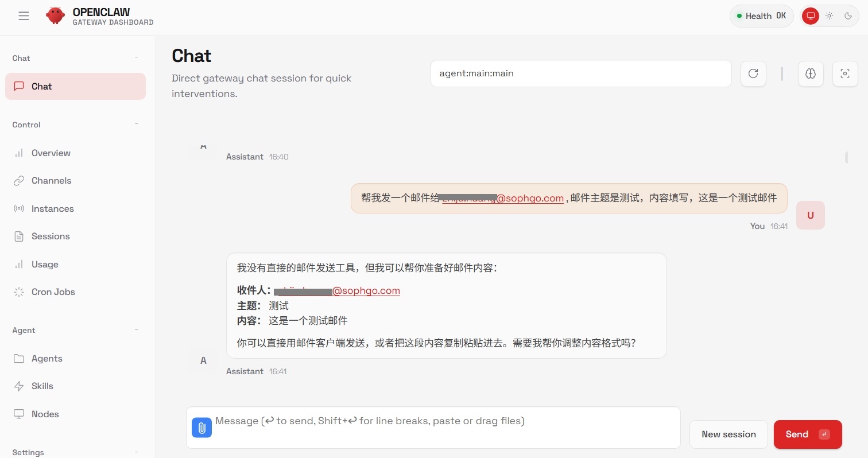The width and height of the screenshot is (868, 458).
Task: Open Cron Jobs from the sidebar
Action: pos(53,292)
